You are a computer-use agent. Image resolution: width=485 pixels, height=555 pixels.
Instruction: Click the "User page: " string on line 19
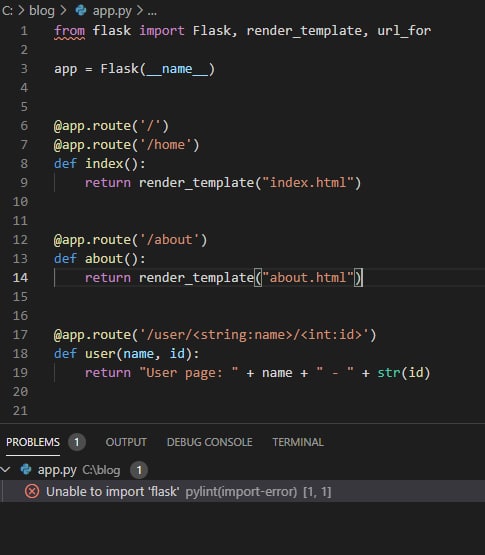pyautogui.click(x=189, y=373)
